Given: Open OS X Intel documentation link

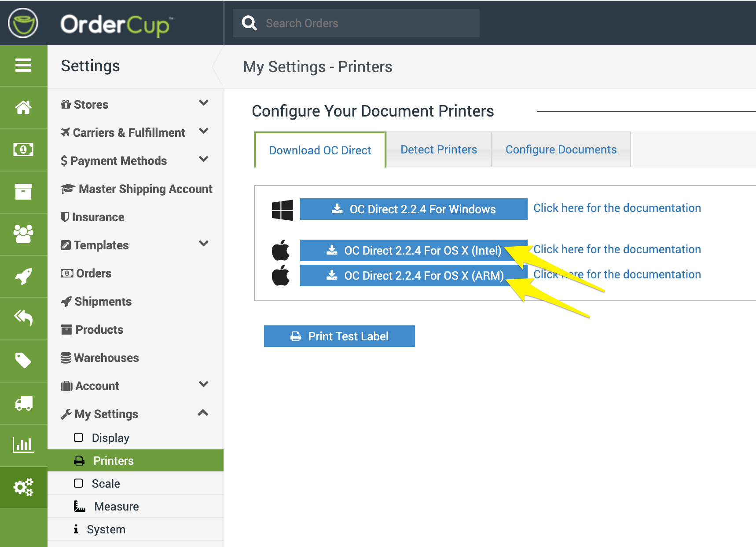Looking at the screenshot, I should click(x=617, y=249).
